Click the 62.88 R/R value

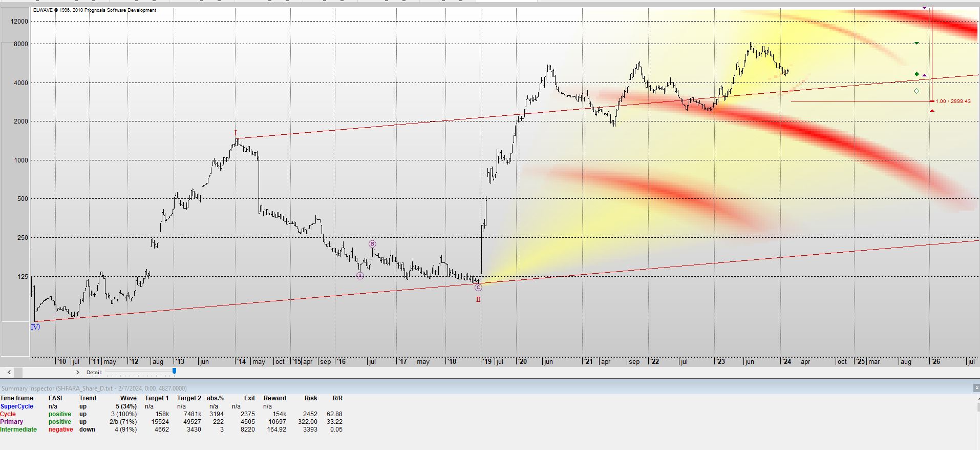pyautogui.click(x=334, y=414)
